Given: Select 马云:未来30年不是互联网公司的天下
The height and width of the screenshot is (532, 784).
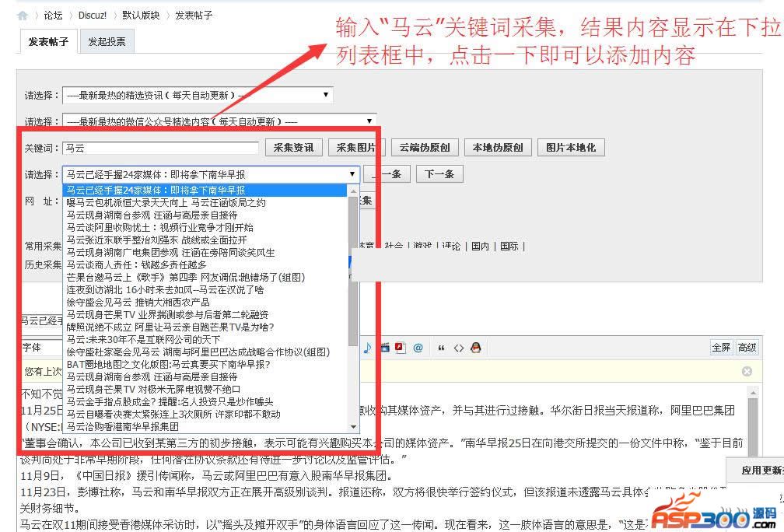Looking at the screenshot, I should tap(205, 339).
